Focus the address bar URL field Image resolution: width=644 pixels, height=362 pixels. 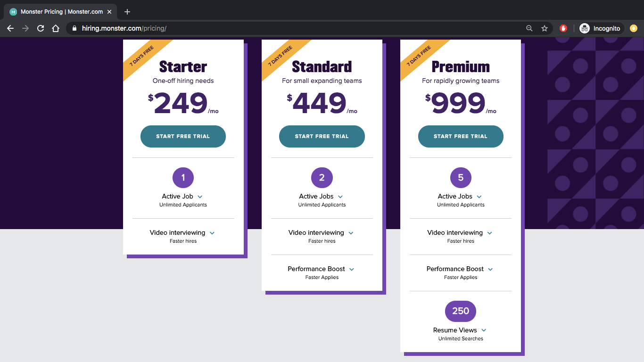[297, 28]
